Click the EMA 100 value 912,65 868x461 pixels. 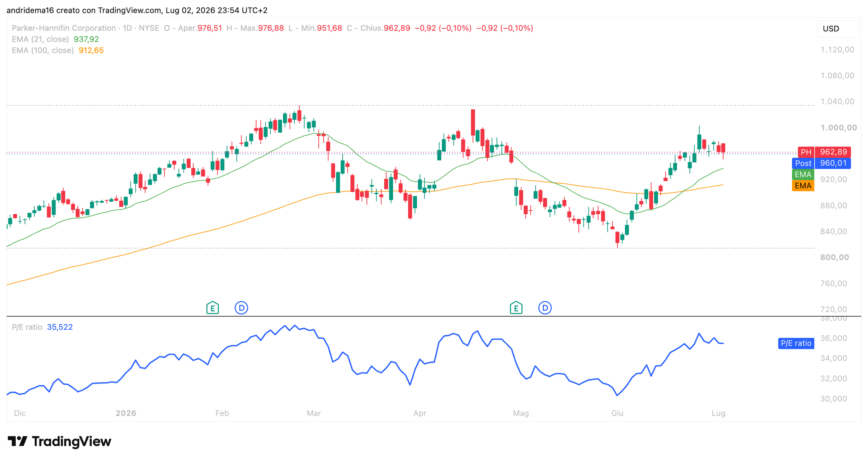pos(91,50)
